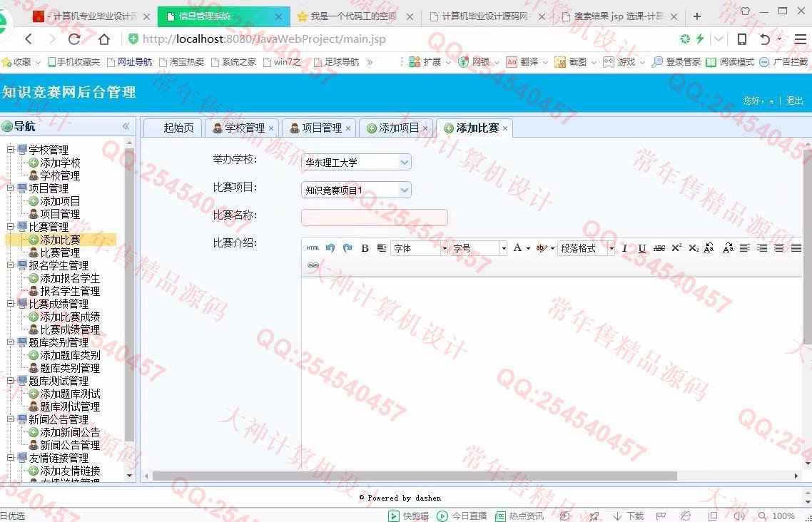Open the text highlight color picker

click(x=545, y=248)
